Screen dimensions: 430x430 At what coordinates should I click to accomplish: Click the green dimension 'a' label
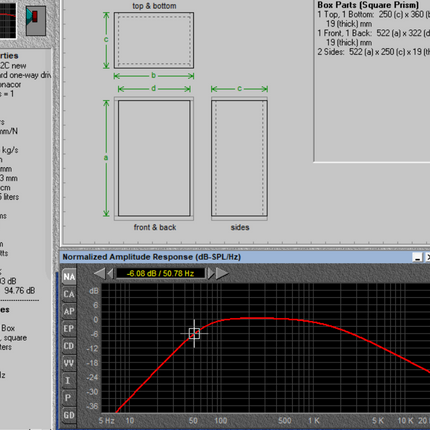coord(106,158)
